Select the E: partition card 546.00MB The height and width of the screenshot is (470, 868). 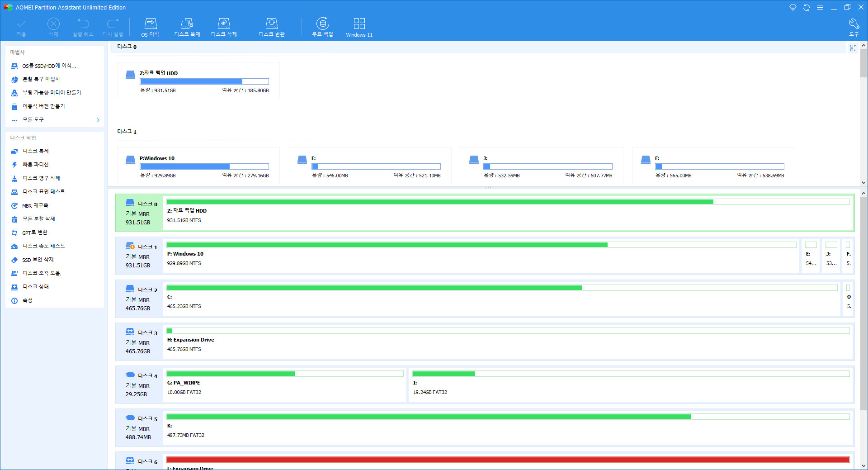click(370, 165)
